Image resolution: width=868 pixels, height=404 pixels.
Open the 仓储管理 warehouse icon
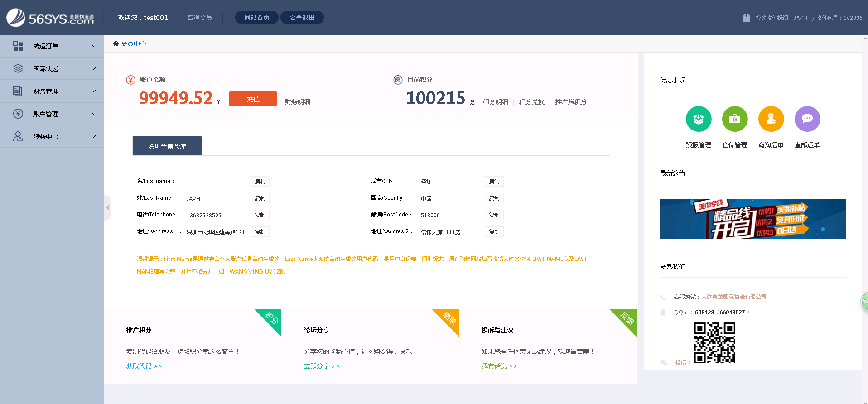click(734, 119)
